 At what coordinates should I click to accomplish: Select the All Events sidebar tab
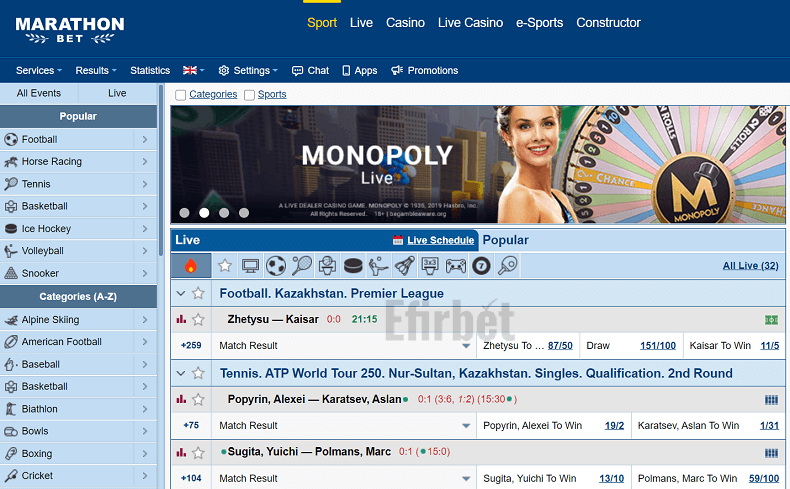click(x=39, y=93)
